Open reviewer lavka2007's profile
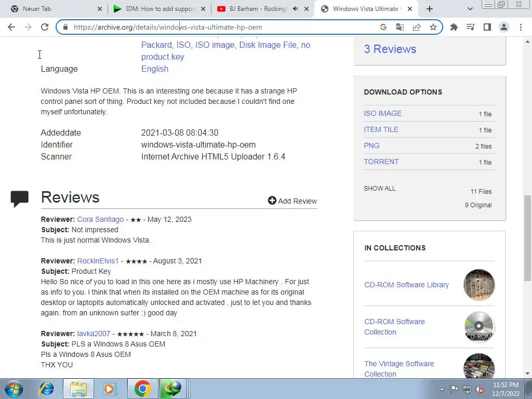Image resolution: width=532 pixels, height=399 pixels. (x=94, y=334)
